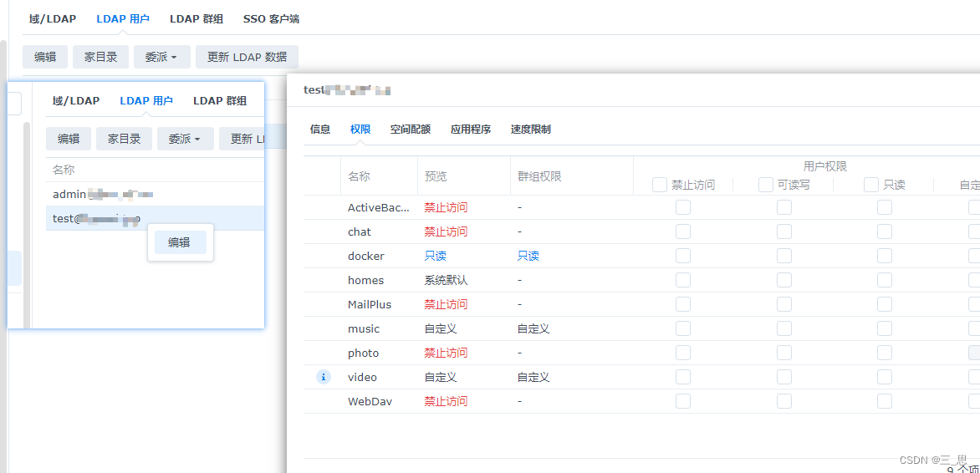Check 禁止访问 for video row
The height and width of the screenshot is (473, 980).
[683, 377]
